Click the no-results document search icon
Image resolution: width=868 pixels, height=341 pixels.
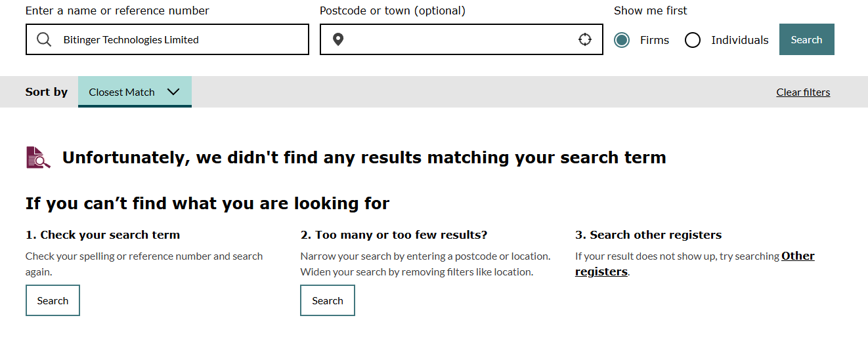(x=38, y=157)
